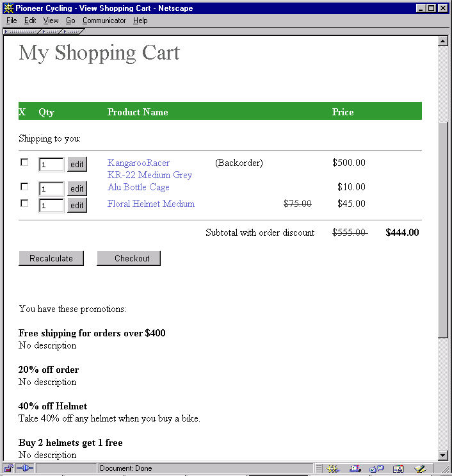Screen dimensions: 452x476
Task: Click 'You have these promotions:' text
Action: coord(72,309)
